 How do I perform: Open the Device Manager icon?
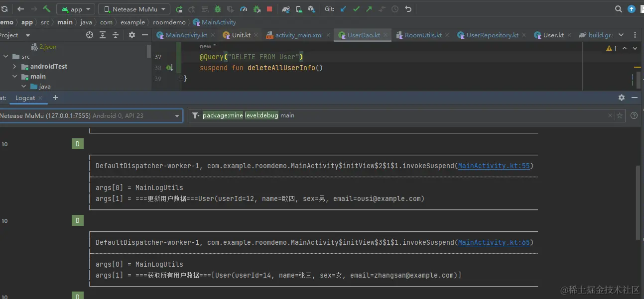[299, 9]
